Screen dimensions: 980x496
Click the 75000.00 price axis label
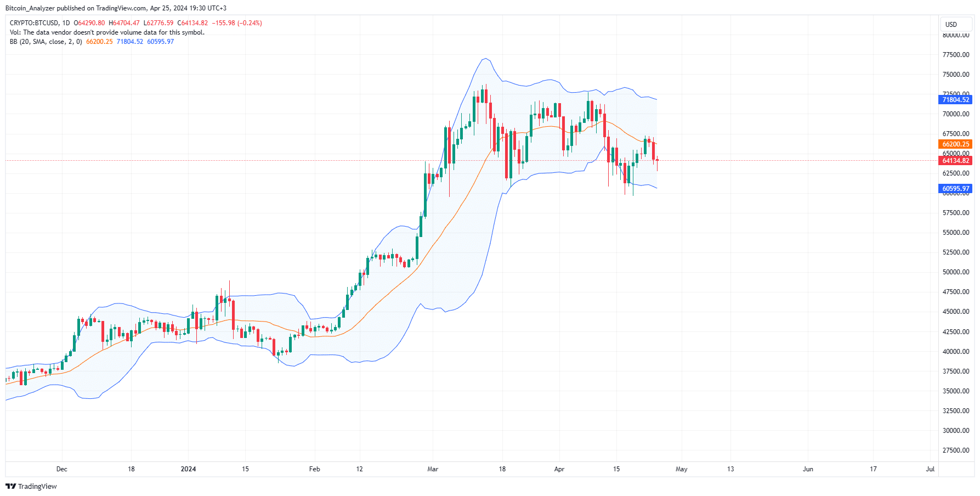pos(956,75)
